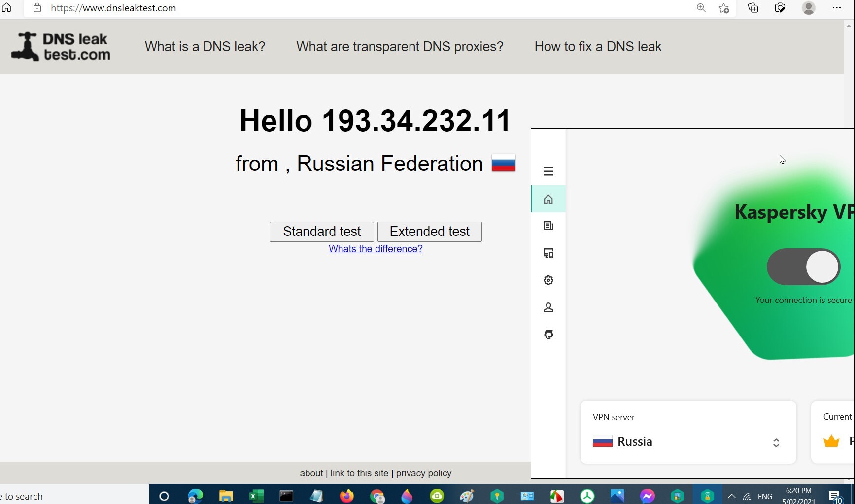Open the browser Settings and more menu
Viewport: 855px width, 504px height.
[837, 8]
